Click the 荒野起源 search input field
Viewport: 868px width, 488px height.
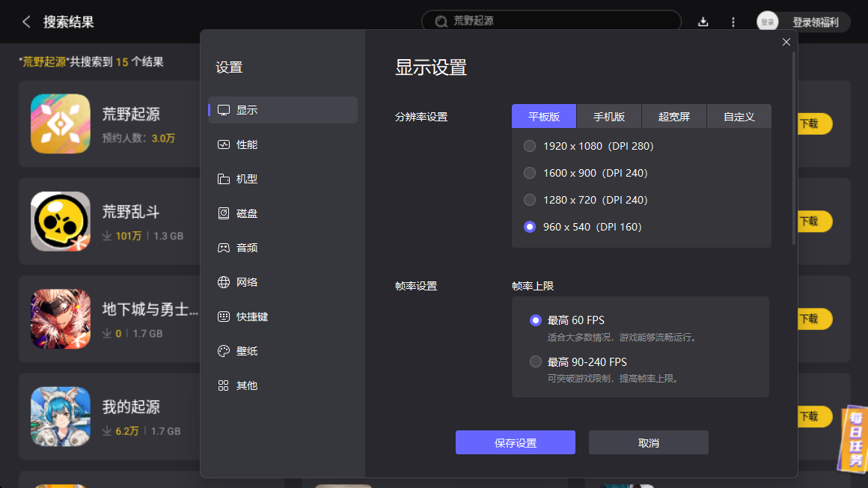[x=551, y=21]
